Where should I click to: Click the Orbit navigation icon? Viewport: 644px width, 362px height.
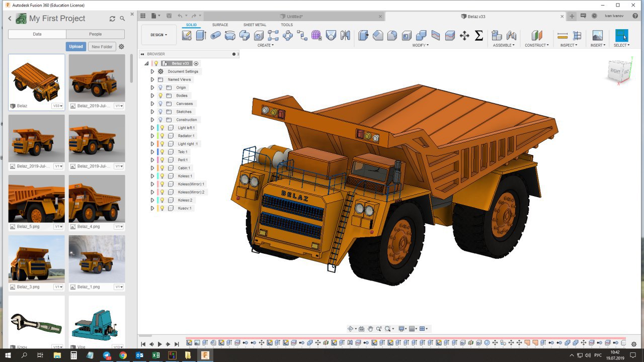pos(351,329)
